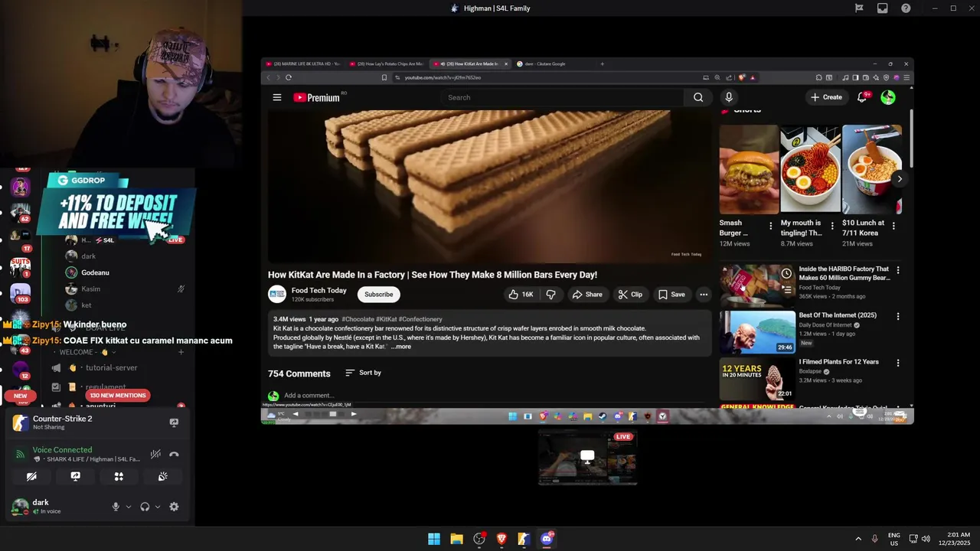
Task: Open the #KitKat hashtag link
Action: [x=386, y=319]
